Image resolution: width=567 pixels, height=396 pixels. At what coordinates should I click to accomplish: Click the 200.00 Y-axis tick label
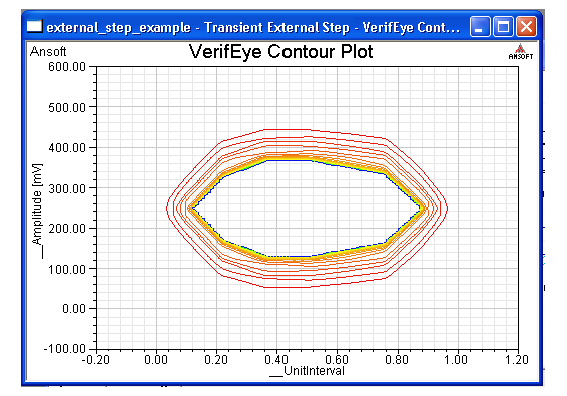(67, 229)
